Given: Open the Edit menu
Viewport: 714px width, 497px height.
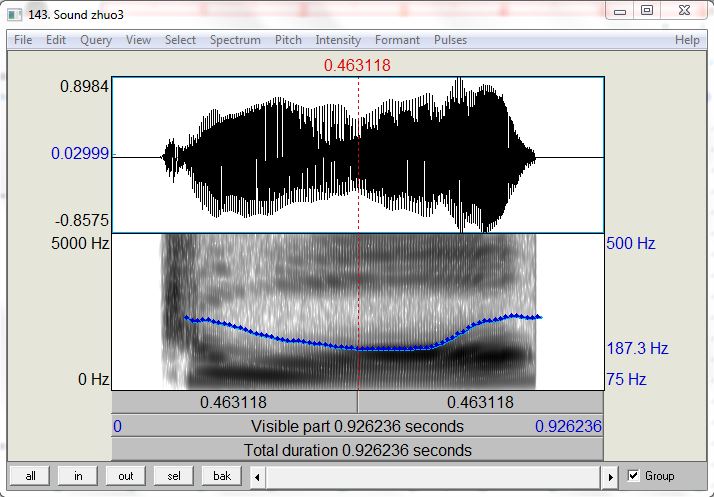Looking at the screenshot, I should pyautogui.click(x=56, y=40).
